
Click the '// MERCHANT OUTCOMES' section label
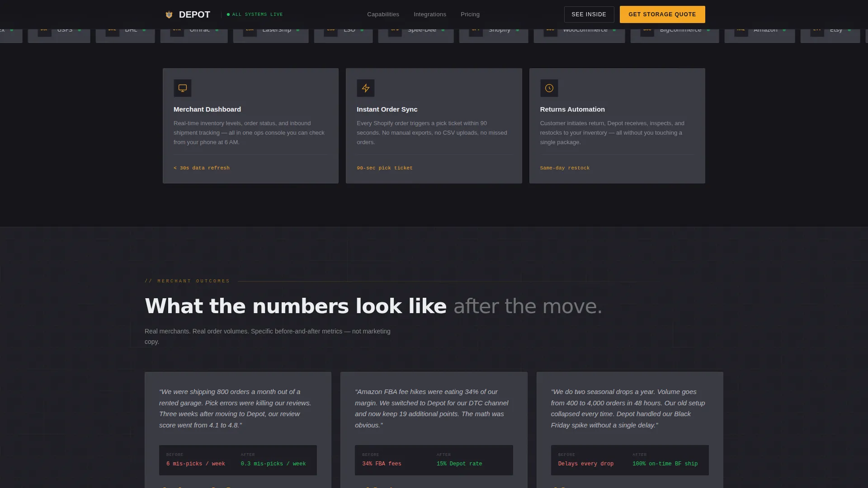(187, 281)
